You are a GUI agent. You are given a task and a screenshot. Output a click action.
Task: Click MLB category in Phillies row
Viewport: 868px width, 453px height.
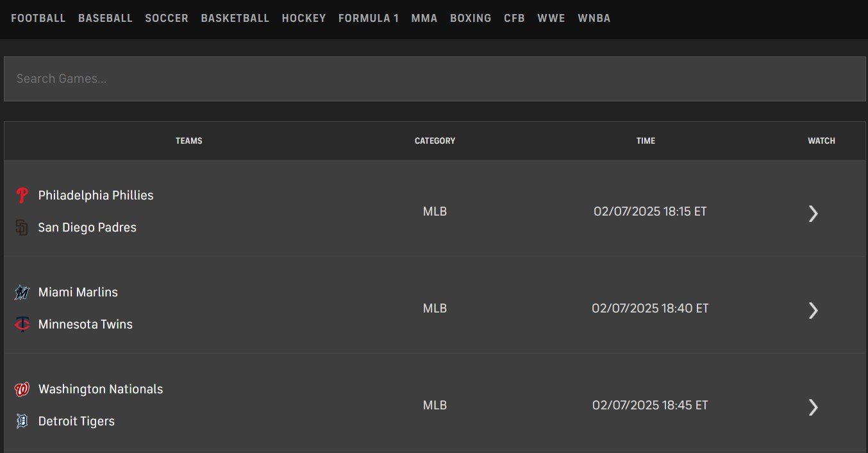pos(435,211)
